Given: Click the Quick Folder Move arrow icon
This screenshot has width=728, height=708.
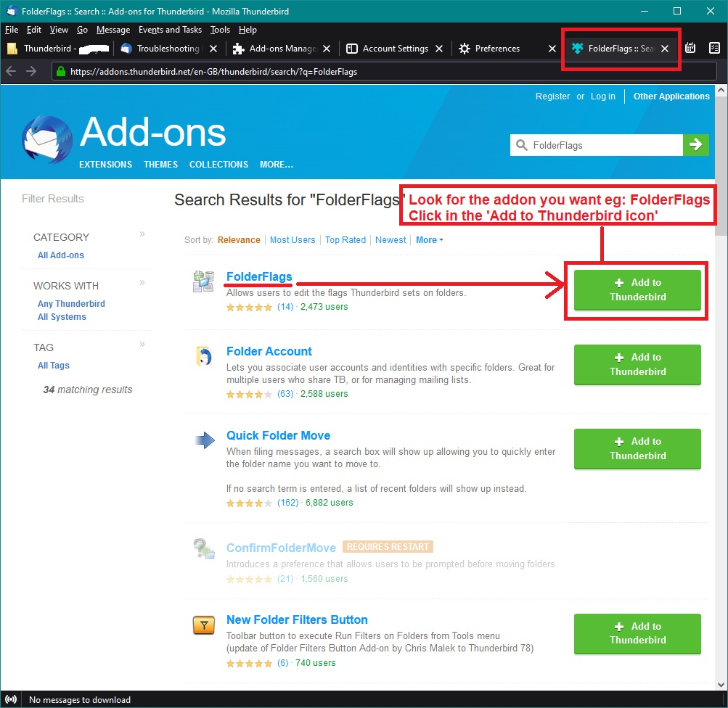Looking at the screenshot, I should click(204, 440).
